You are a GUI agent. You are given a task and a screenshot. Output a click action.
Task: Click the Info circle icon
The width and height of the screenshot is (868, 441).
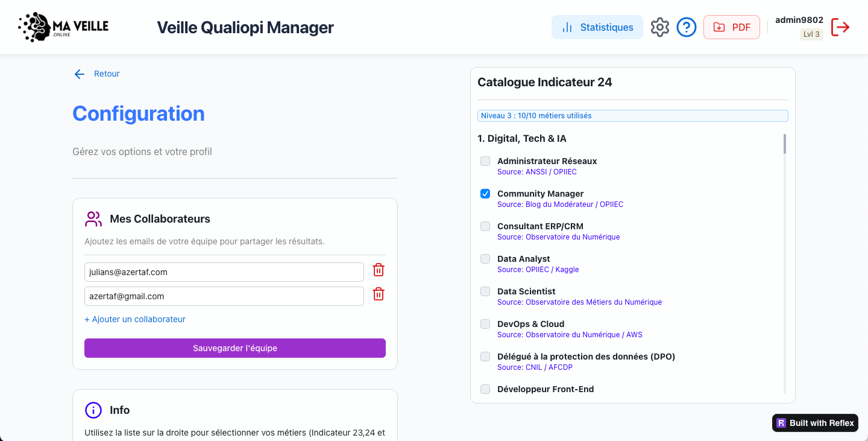pos(93,410)
